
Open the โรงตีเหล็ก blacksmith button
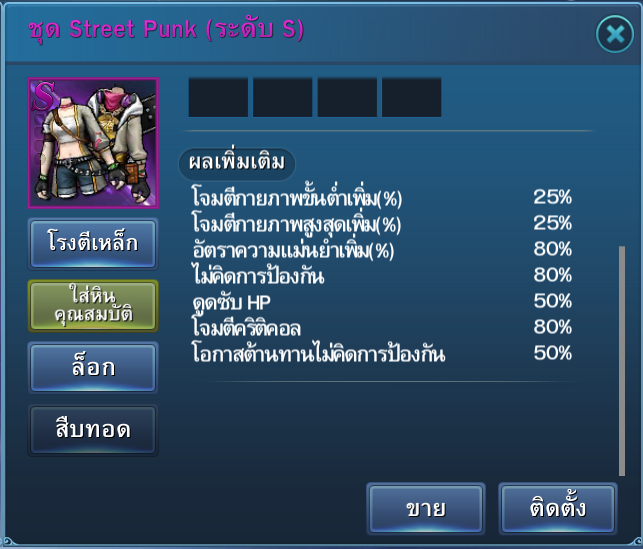tap(93, 244)
